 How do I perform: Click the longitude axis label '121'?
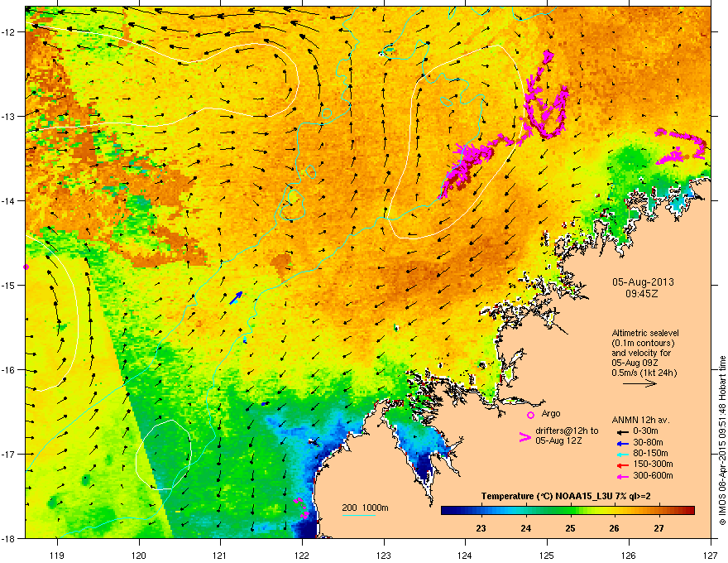pos(220,555)
